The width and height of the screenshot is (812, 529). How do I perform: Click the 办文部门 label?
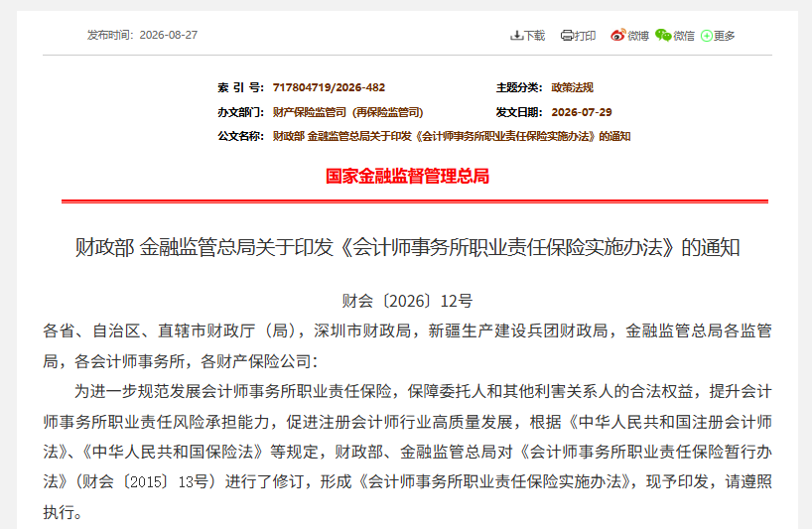240,112
